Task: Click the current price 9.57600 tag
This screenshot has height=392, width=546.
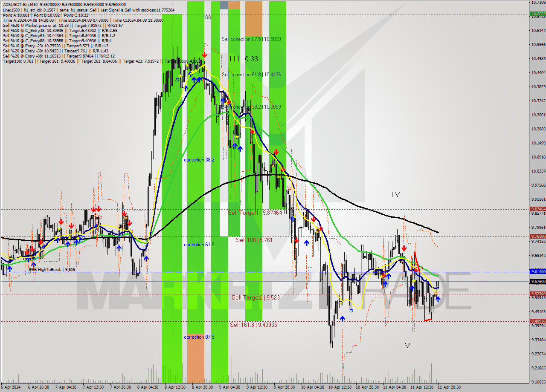Action: pos(537,281)
